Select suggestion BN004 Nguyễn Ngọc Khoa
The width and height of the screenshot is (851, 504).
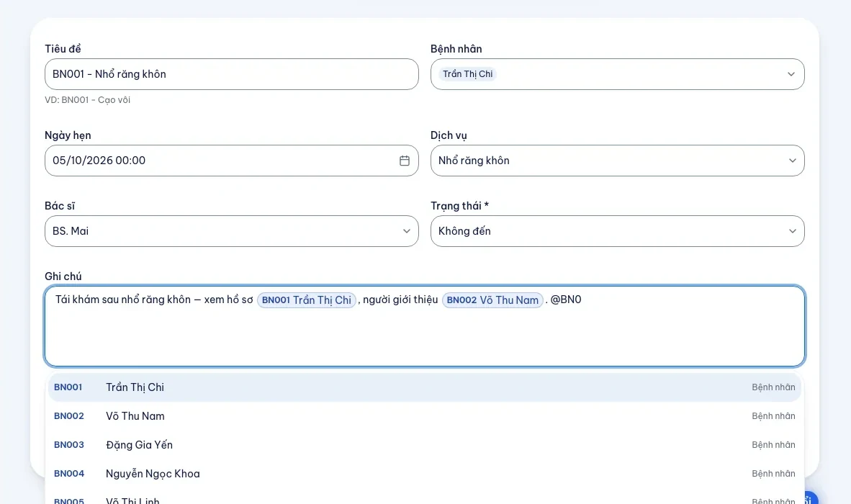(425, 474)
